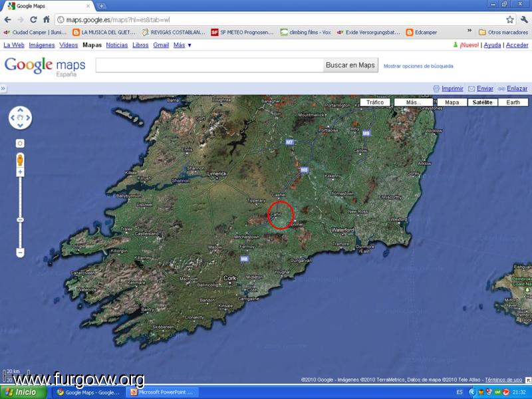Open Libros link
532x399 pixels.
point(140,45)
